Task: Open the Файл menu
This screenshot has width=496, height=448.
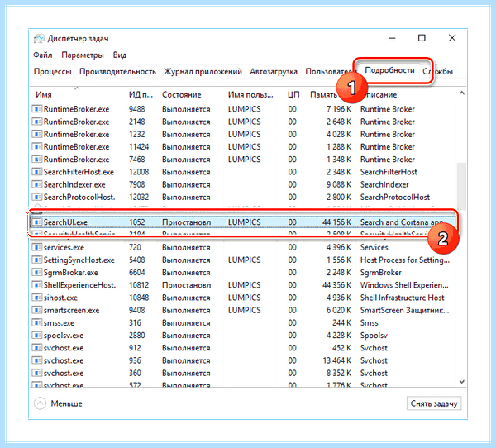Action: [x=43, y=55]
